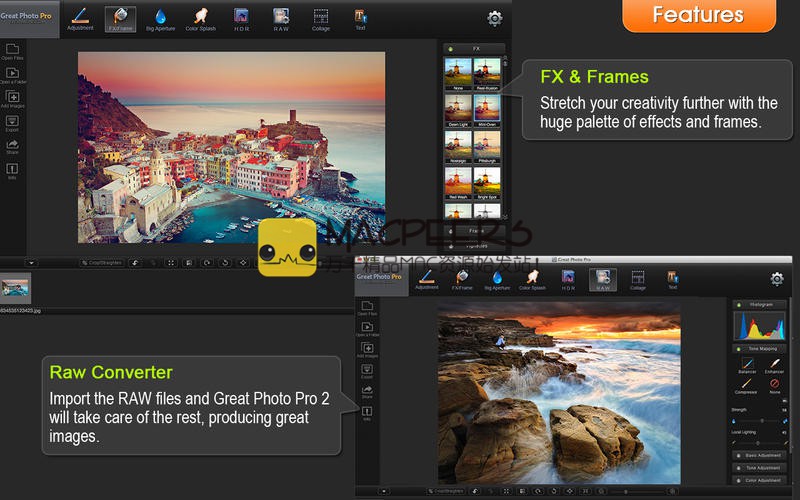Open Big Aperture in the village photo window
Screen dimensions: 800x500
[x=160, y=18]
